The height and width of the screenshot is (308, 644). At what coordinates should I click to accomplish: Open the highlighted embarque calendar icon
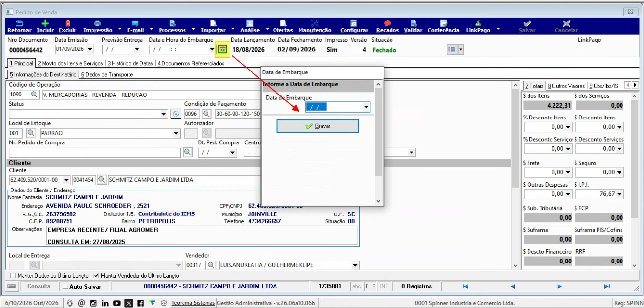pyautogui.click(x=222, y=48)
